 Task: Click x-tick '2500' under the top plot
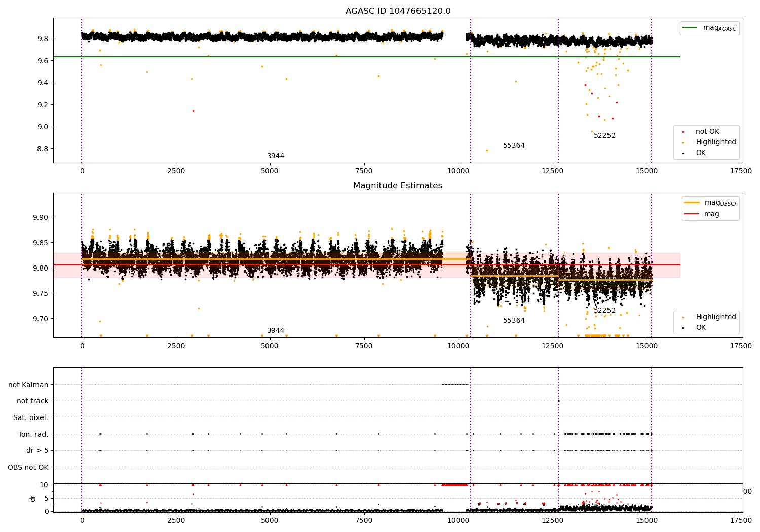coord(176,171)
